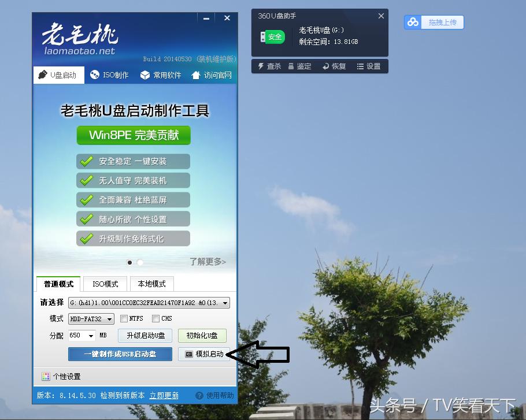Click the 立即更新 update link

[x=164, y=395]
